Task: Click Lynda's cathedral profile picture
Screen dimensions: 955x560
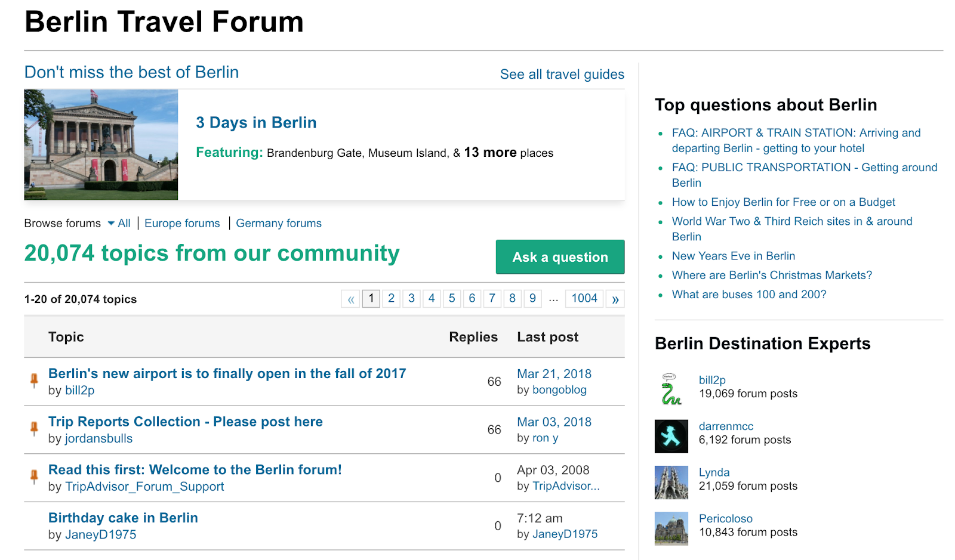Action: (671, 482)
